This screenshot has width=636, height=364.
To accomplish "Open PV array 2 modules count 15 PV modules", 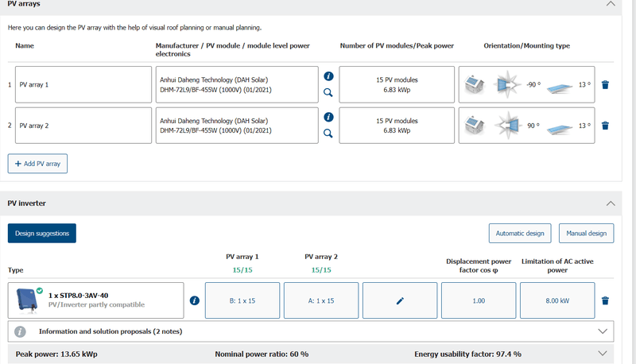I will pos(397,126).
